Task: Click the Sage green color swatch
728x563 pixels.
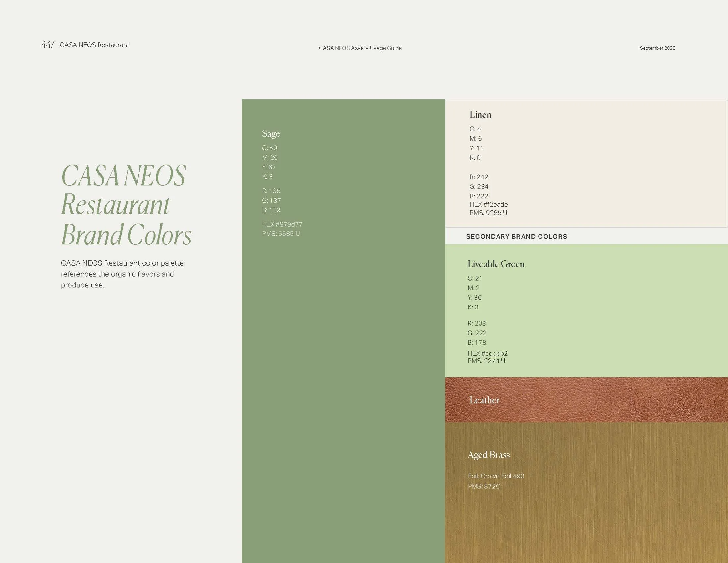Action: click(343, 331)
